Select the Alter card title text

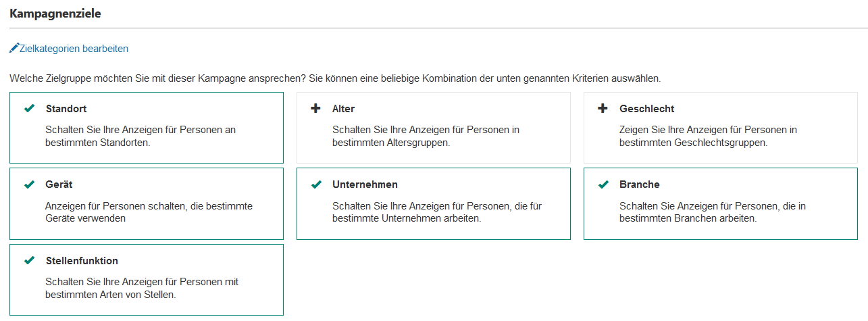tap(343, 109)
